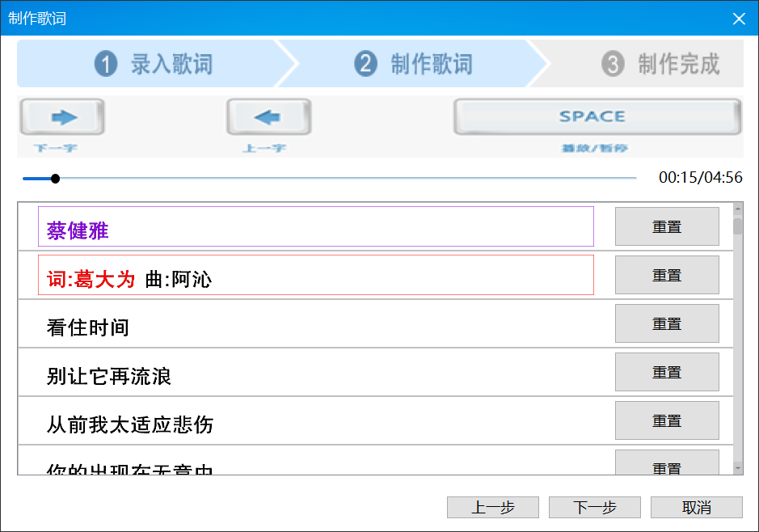Select step 2 制作歌词 tab
This screenshot has height=532, width=759.
(413, 64)
